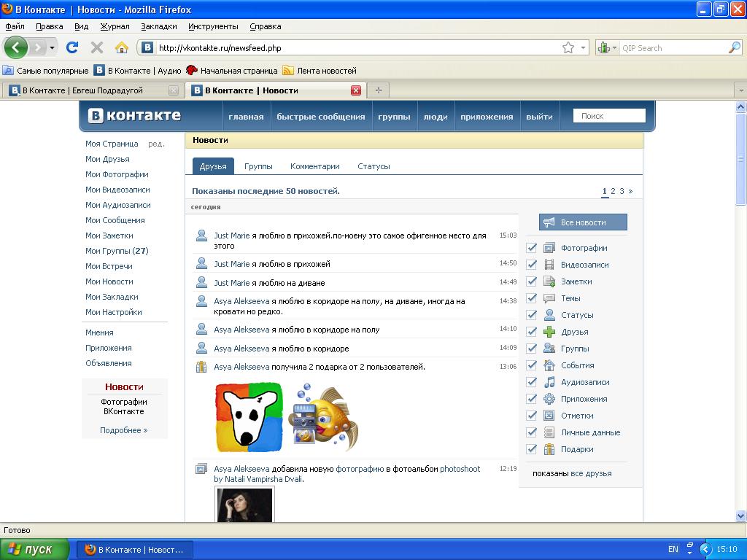Viewport: 747px width, 560px height.
Task: Bookmark page with the star icon
Action: tap(568, 47)
